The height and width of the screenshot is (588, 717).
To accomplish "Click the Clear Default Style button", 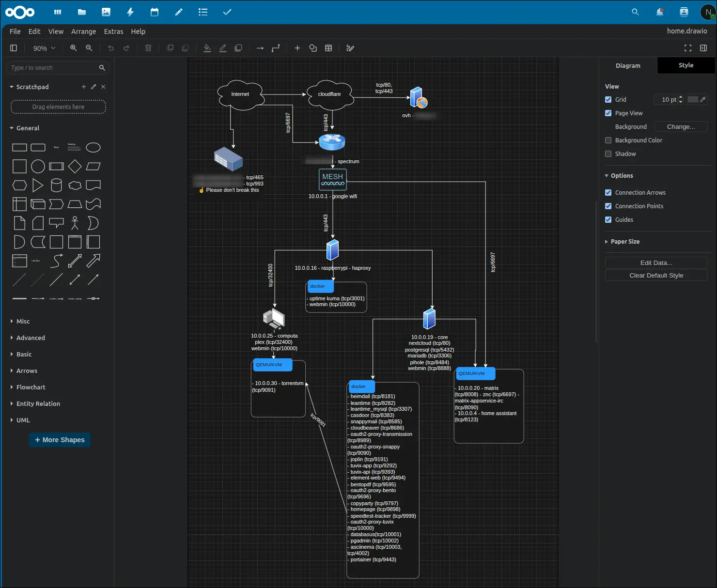I will 656,275.
